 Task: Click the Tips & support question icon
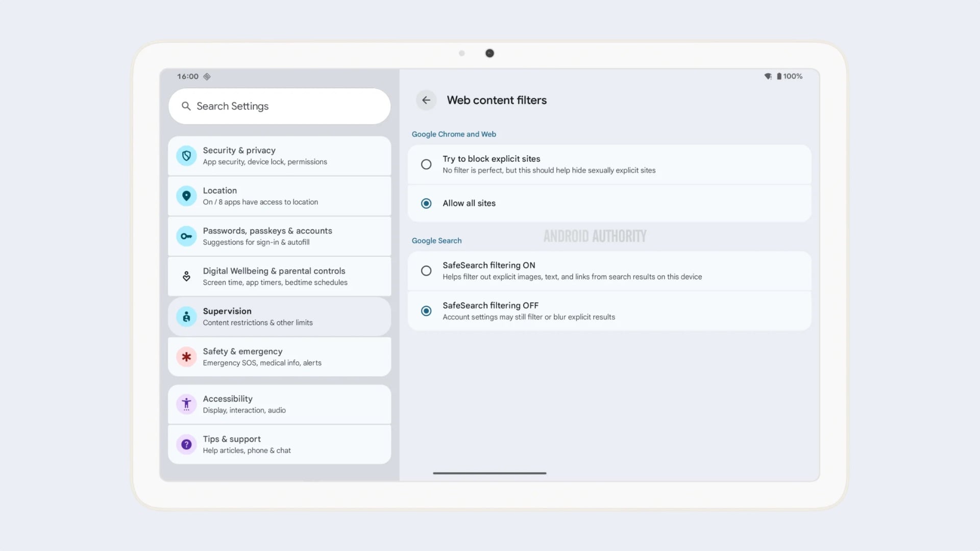186,444
